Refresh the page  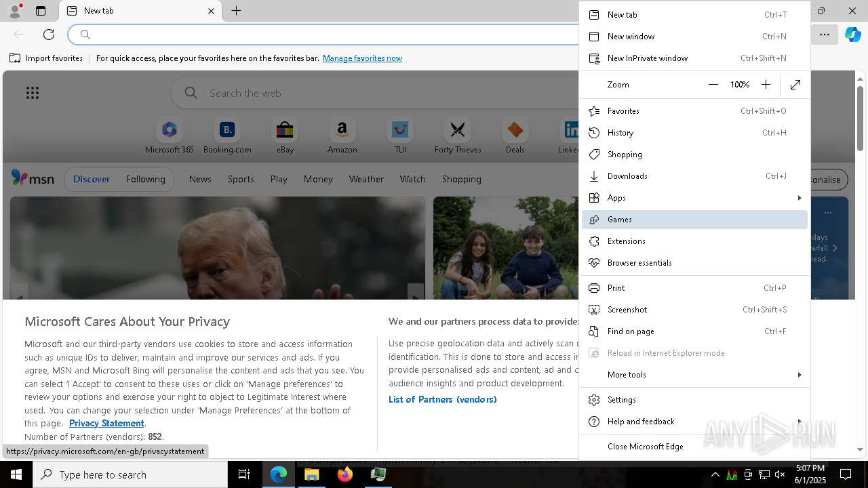pos(49,35)
